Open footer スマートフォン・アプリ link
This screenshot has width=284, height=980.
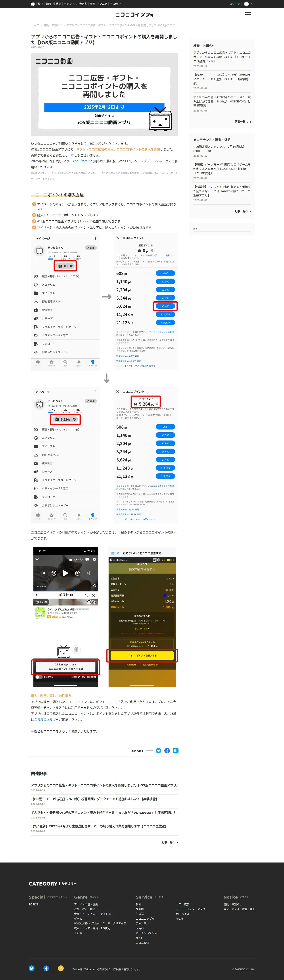click(190, 909)
